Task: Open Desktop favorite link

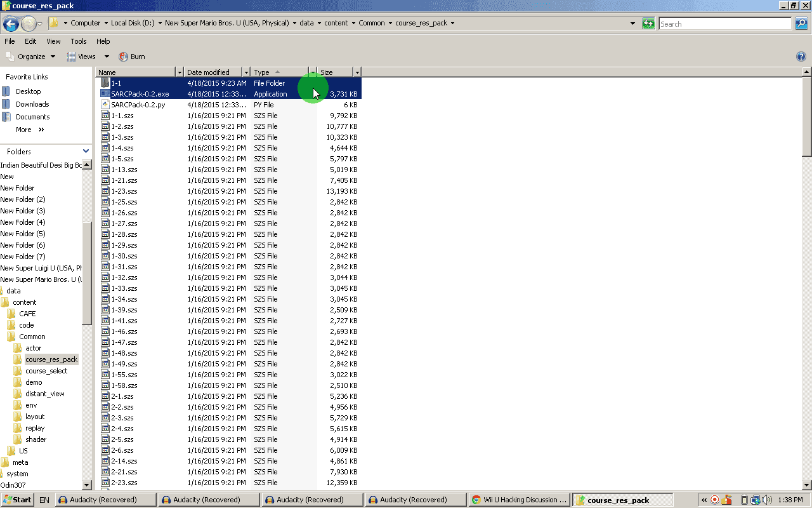Action: pyautogui.click(x=28, y=91)
